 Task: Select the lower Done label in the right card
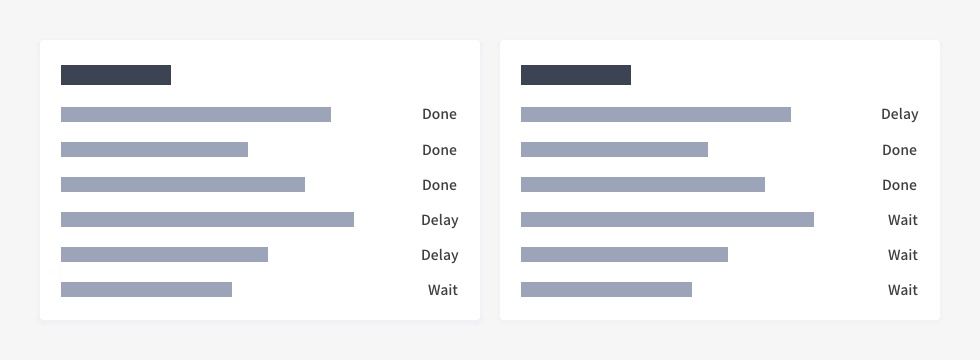899,185
